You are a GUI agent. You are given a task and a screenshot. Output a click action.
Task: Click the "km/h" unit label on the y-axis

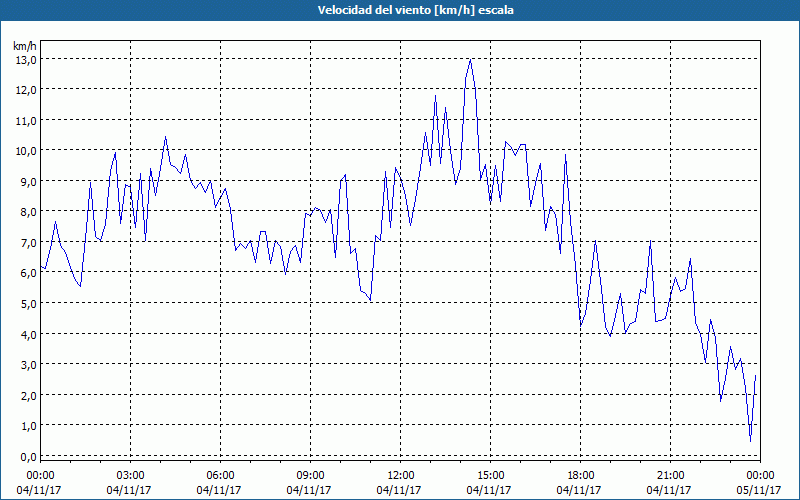click(25, 46)
